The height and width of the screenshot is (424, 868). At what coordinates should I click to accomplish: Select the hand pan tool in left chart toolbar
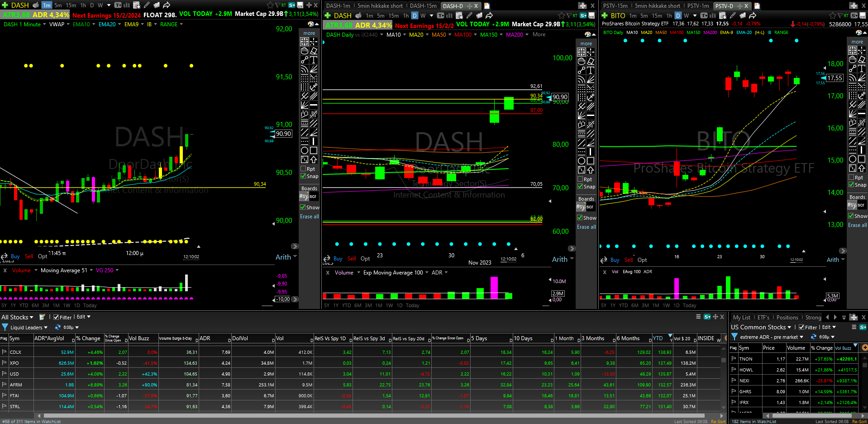click(x=305, y=51)
